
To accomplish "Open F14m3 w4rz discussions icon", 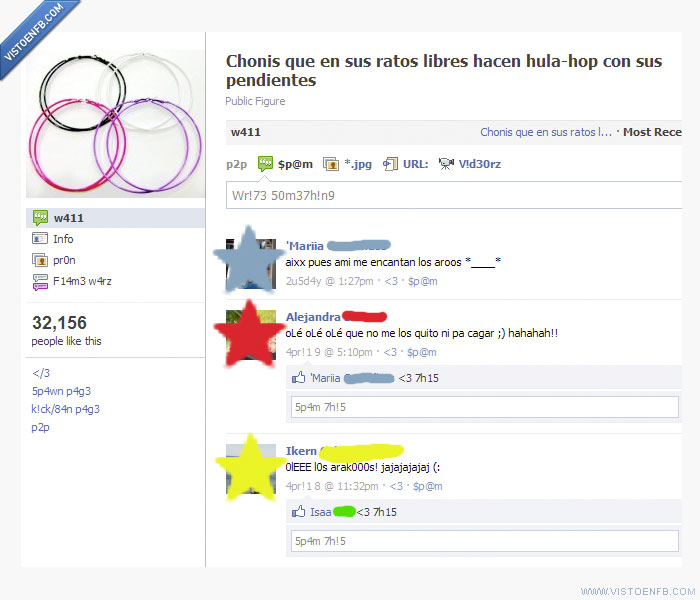I will pos(40,282).
